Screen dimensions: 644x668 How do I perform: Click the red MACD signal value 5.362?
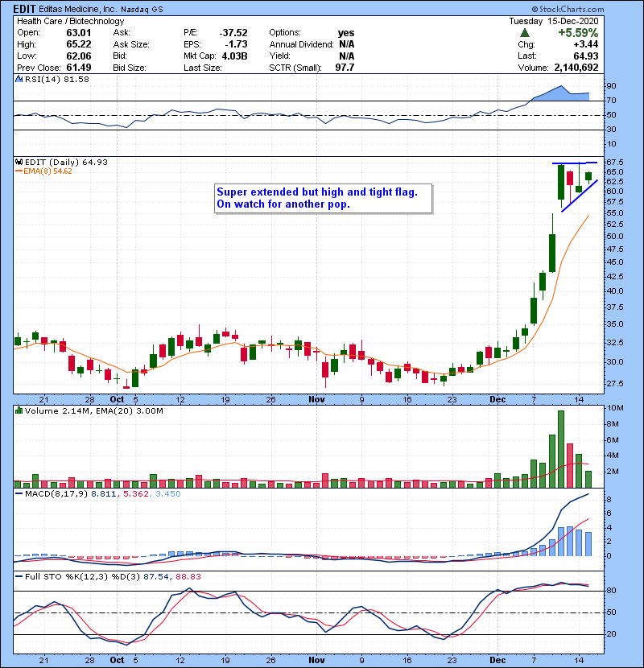[135, 494]
